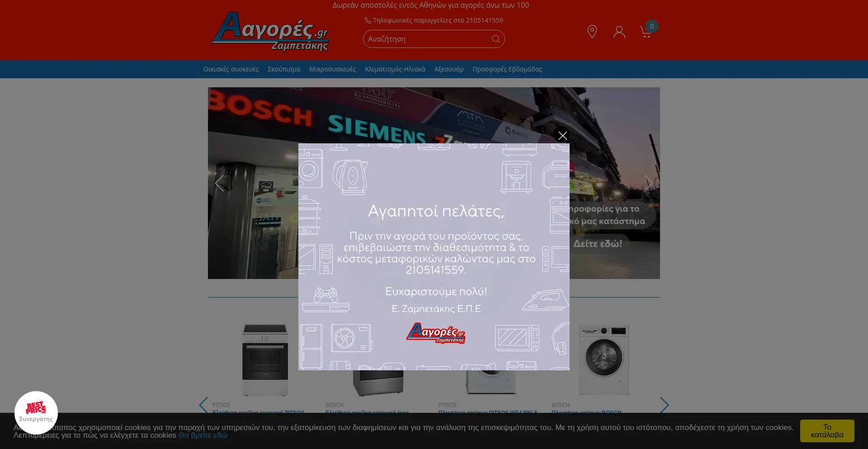
Task: Click the store location pin icon
Action: [x=592, y=32]
